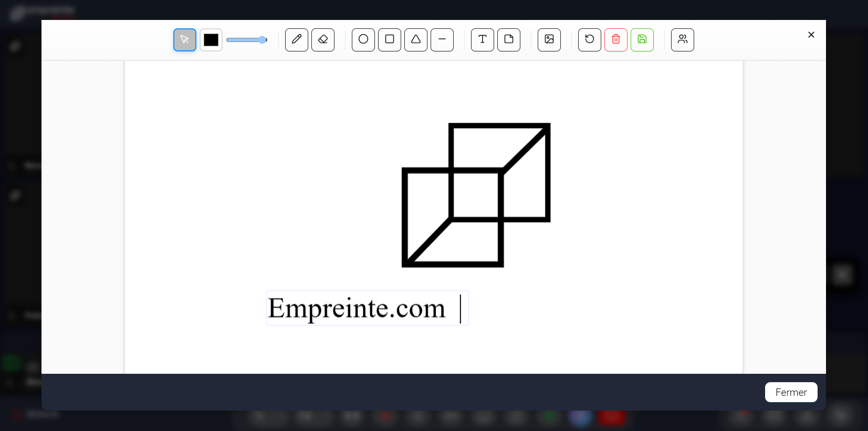Insert an image onto the whiteboard
The width and height of the screenshot is (868, 431).
pyautogui.click(x=549, y=40)
